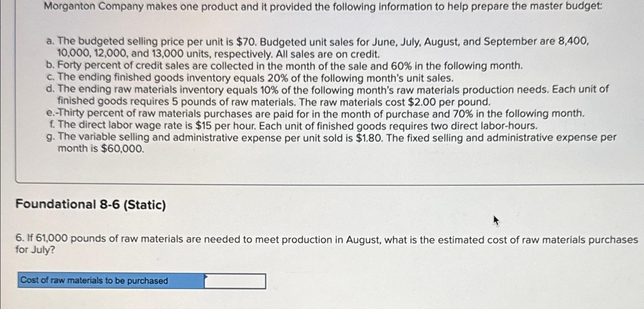
Task: Click question 6 text about 61,000 pounds
Action: pos(327,245)
